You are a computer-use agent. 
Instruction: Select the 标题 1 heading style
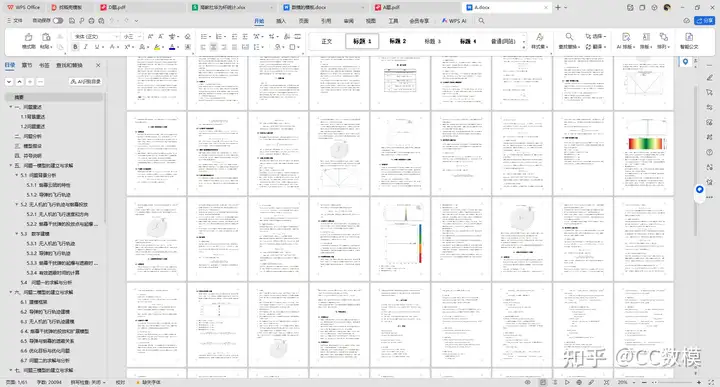tap(362, 41)
